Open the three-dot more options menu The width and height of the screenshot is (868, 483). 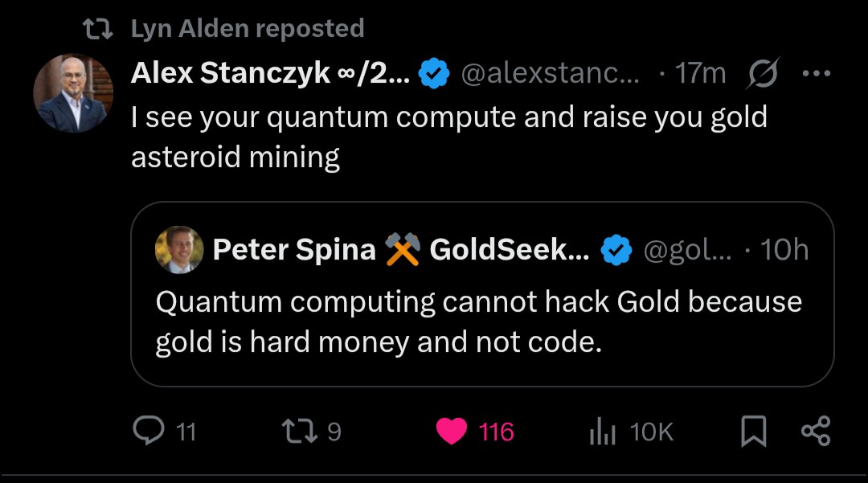tap(816, 74)
